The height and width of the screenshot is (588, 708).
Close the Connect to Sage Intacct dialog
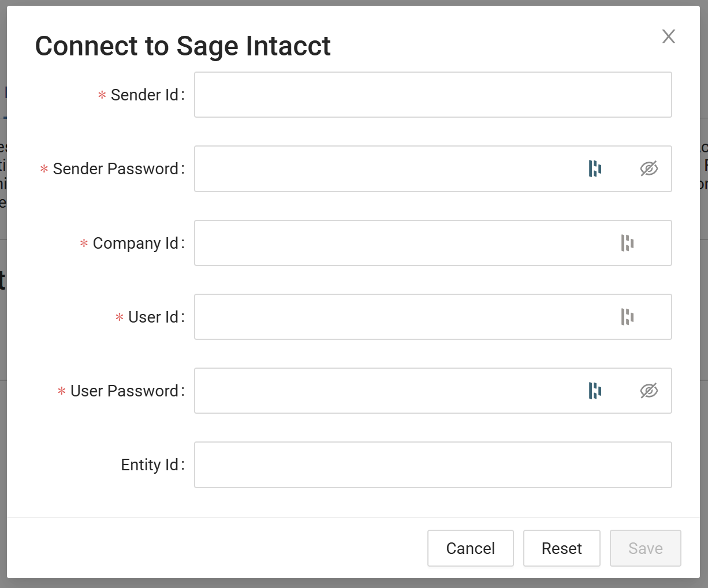click(x=669, y=36)
